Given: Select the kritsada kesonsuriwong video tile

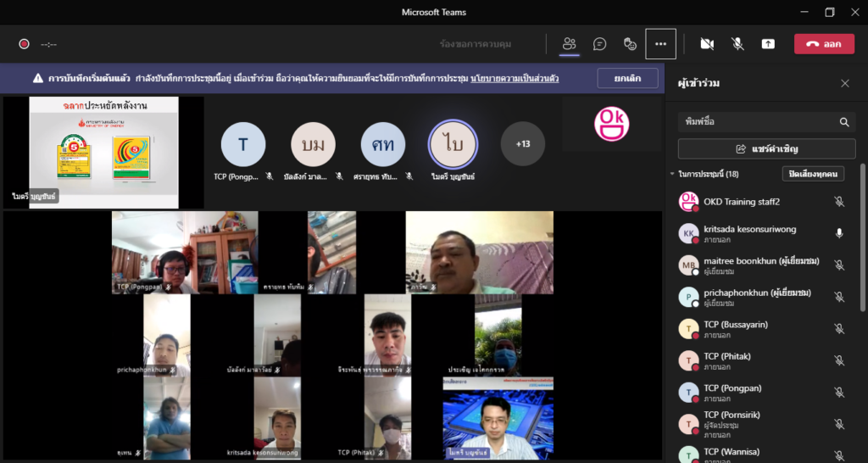Looking at the screenshot, I should click(x=277, y=418).
